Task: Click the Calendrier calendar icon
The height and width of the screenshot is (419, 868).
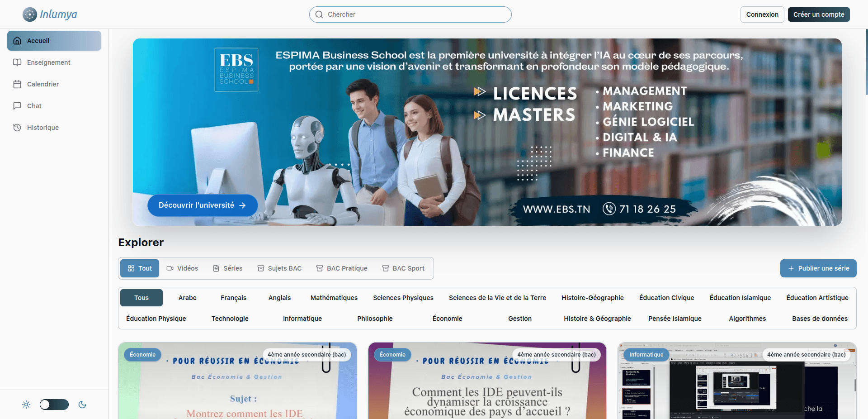Action: click(x=17, y=84)
